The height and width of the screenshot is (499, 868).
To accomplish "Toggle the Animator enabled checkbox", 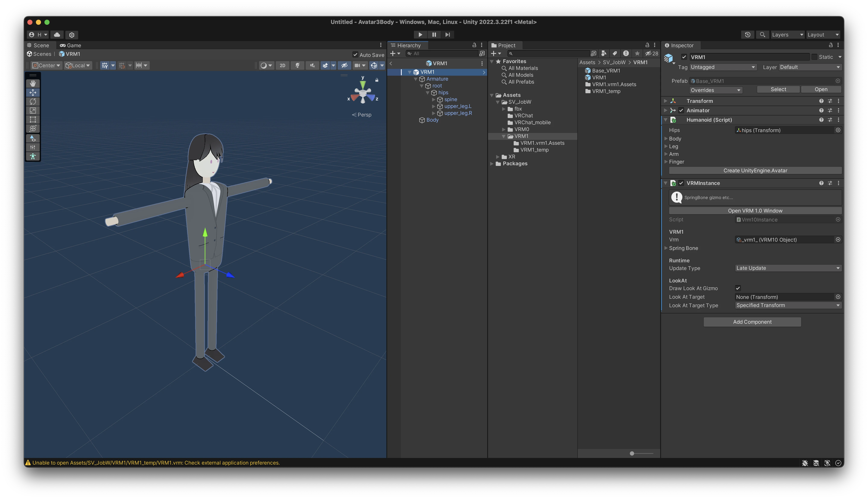I will (x=681, y=110).
